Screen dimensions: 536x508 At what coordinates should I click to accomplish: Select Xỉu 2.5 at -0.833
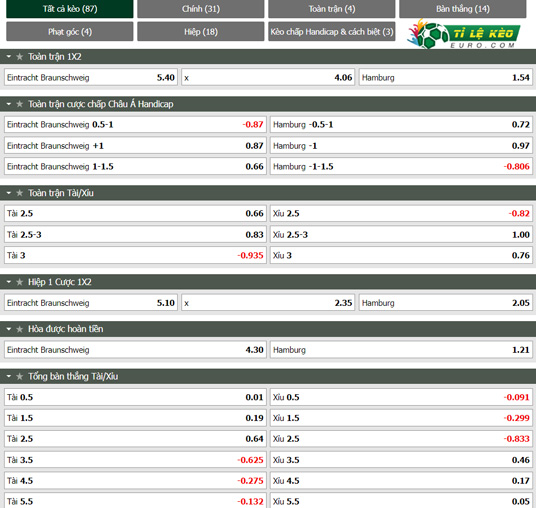click(401, 439)
